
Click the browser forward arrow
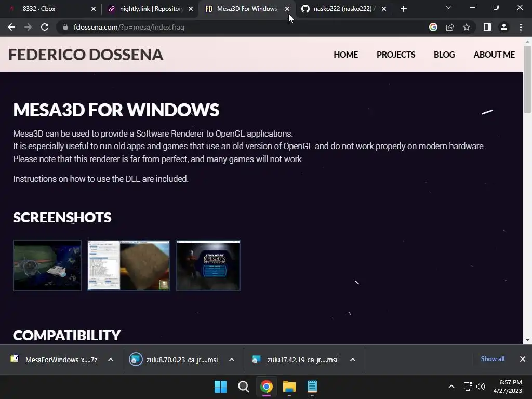28,27
